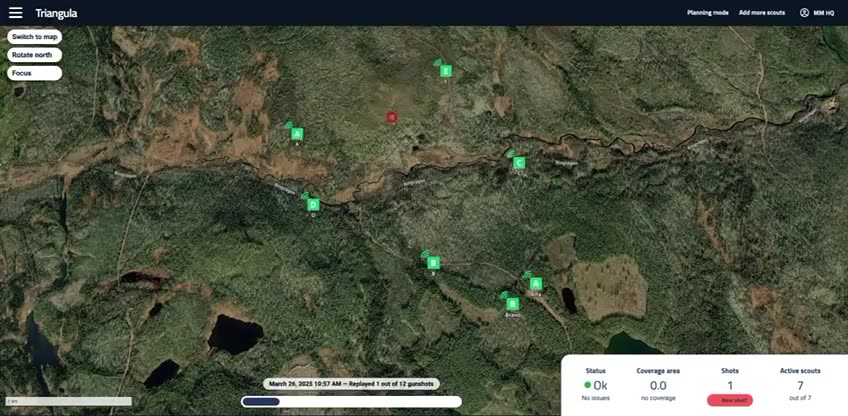Screen dimensions: 848x416
Task: Open the hamburger menu beside Triangula
Action: pos(16,12)
